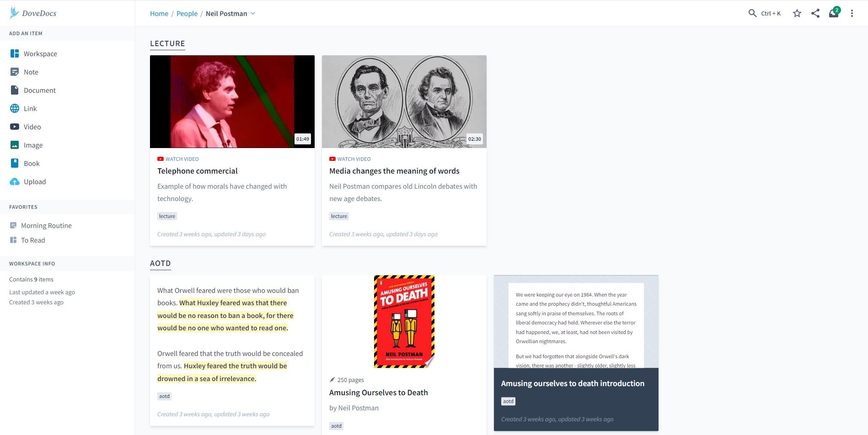
Task: Go to People breadcrumb
Action: 187,13
